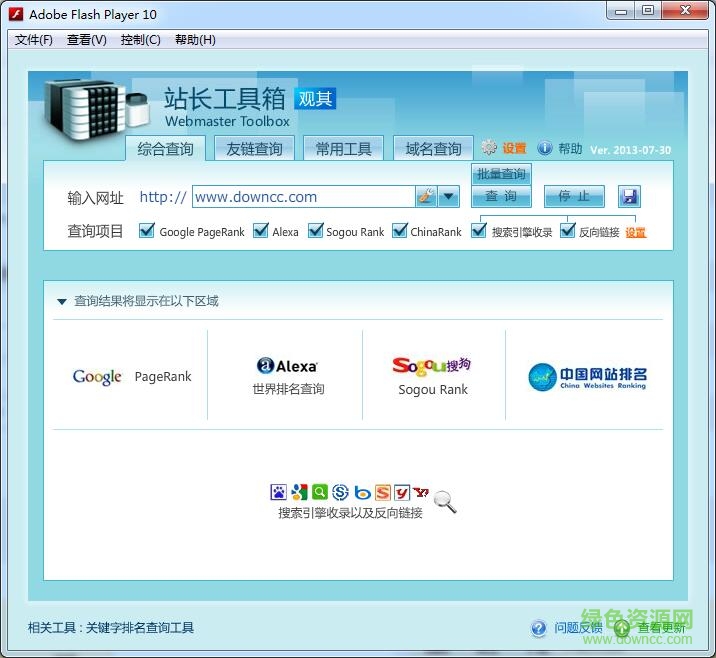Screen dimensions: 716x658
Task: Click the magnifying glass search icon
Action: tap(445, 502)
